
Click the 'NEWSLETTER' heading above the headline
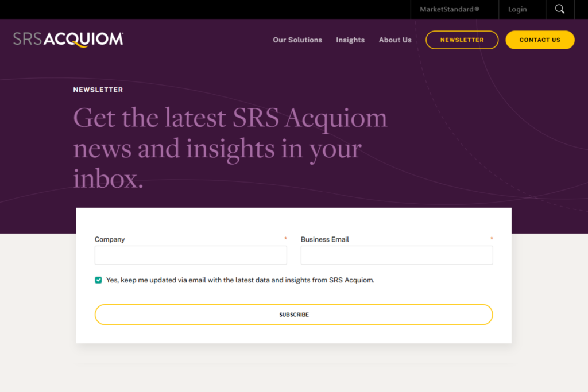click(x=98, y=90)
